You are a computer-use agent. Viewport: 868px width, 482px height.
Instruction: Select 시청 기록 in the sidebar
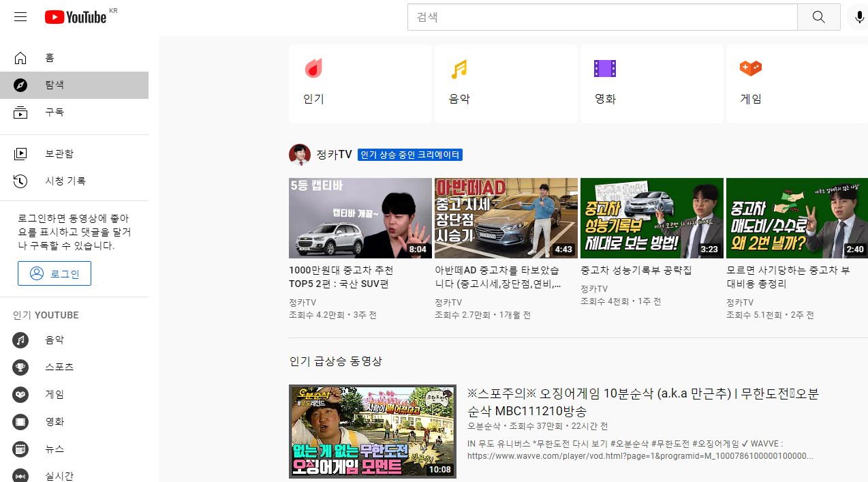(74, 181)
